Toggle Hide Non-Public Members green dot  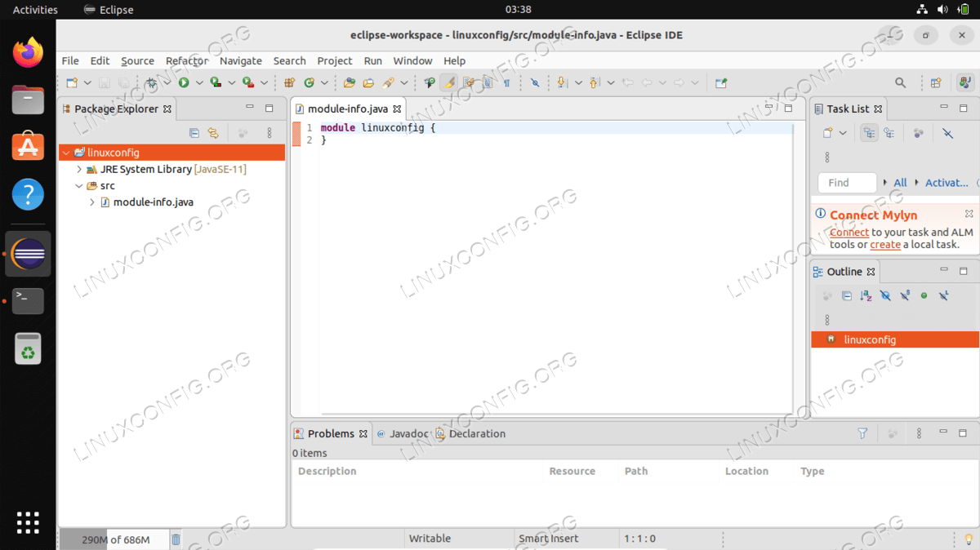pos(924,295)
